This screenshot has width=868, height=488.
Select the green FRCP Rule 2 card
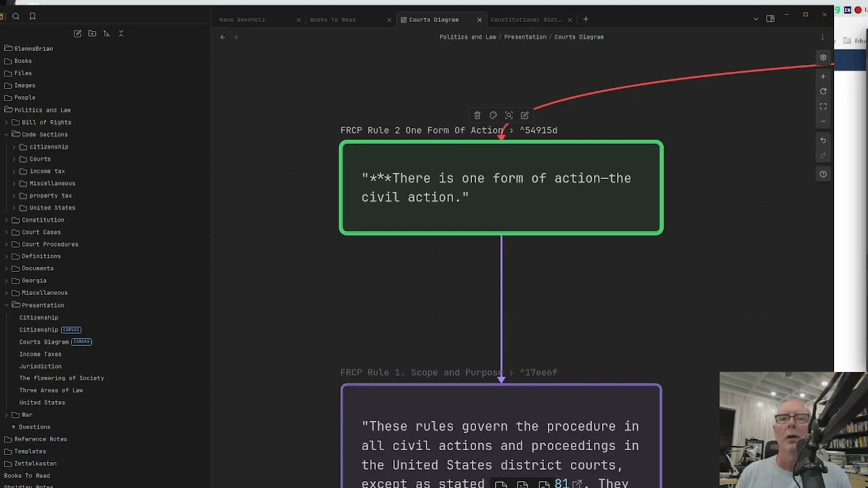501,188
